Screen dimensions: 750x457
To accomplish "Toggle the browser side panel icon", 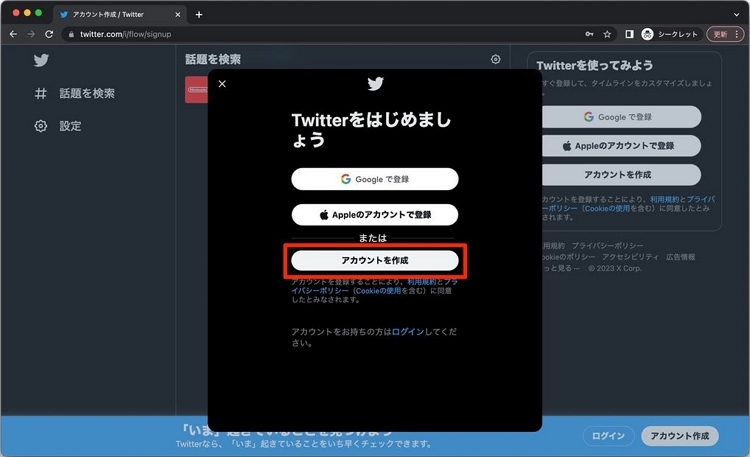I will [629, 34].
